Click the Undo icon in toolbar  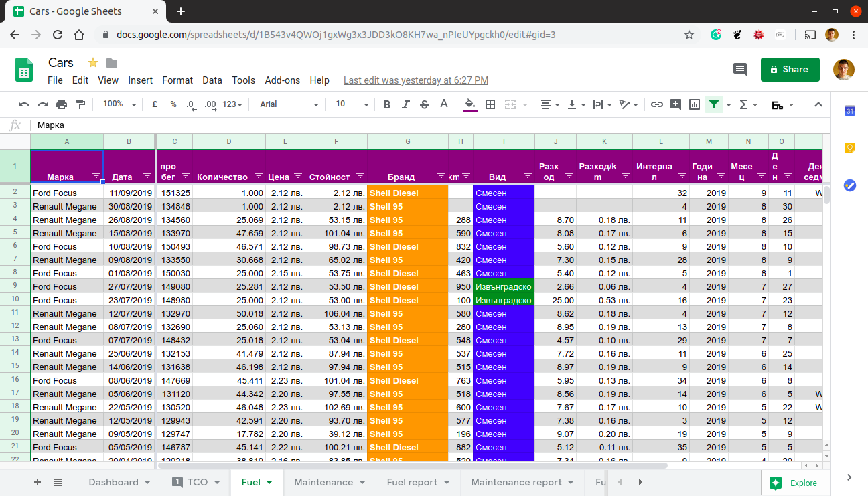23,104
